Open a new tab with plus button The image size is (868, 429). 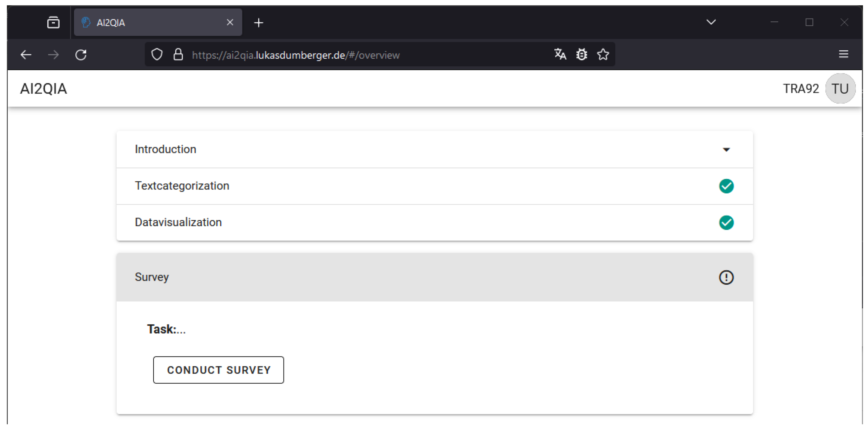click(258, 23)
